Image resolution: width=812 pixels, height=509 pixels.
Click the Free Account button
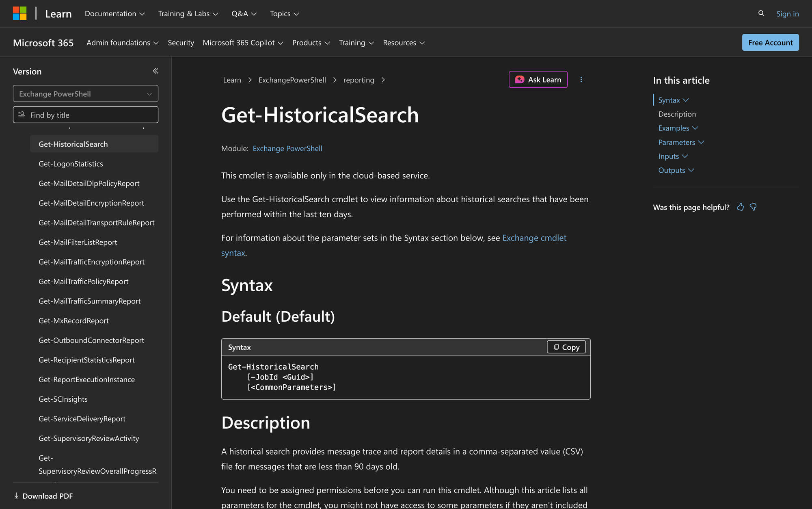(x=770, y=43)
